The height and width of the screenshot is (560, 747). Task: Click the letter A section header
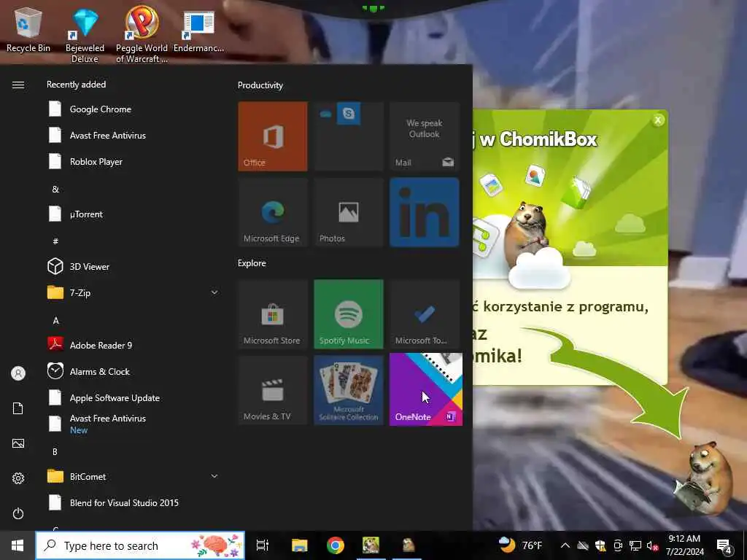[x=55, y=321]
